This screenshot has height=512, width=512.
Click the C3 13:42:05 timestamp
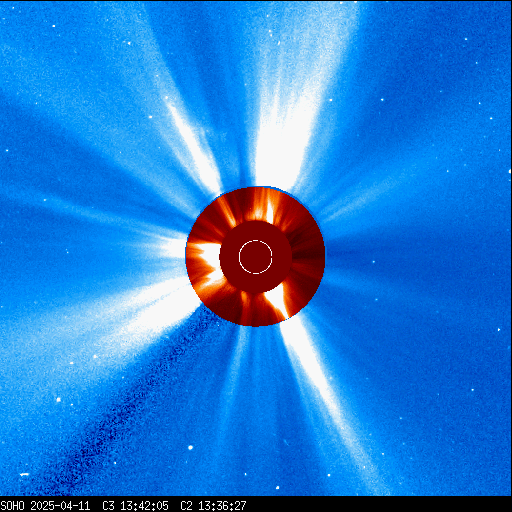click(135, 506)
